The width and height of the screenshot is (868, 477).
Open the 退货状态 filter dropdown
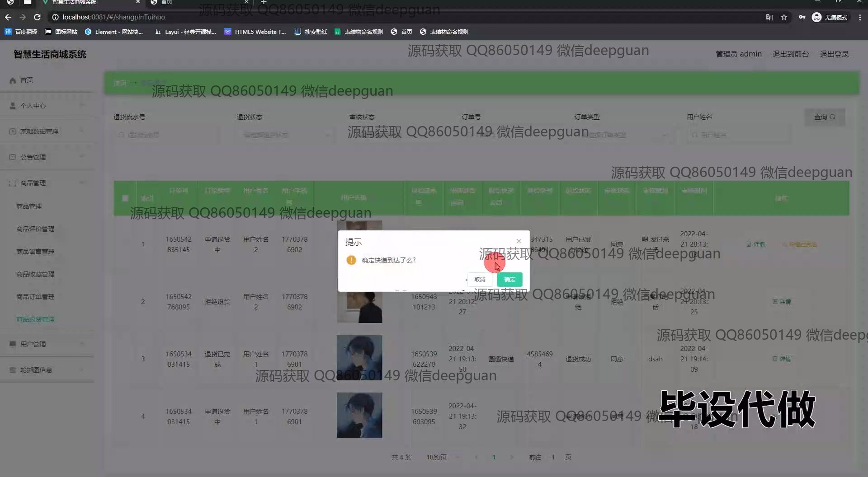pos(285,135)
